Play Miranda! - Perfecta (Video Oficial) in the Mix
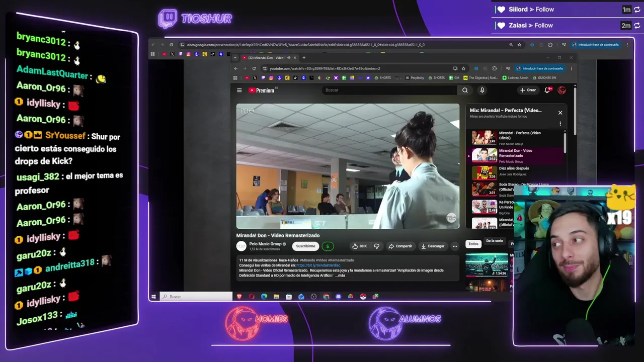The height and width of the screenshot is (362, 644). (516, 137)
